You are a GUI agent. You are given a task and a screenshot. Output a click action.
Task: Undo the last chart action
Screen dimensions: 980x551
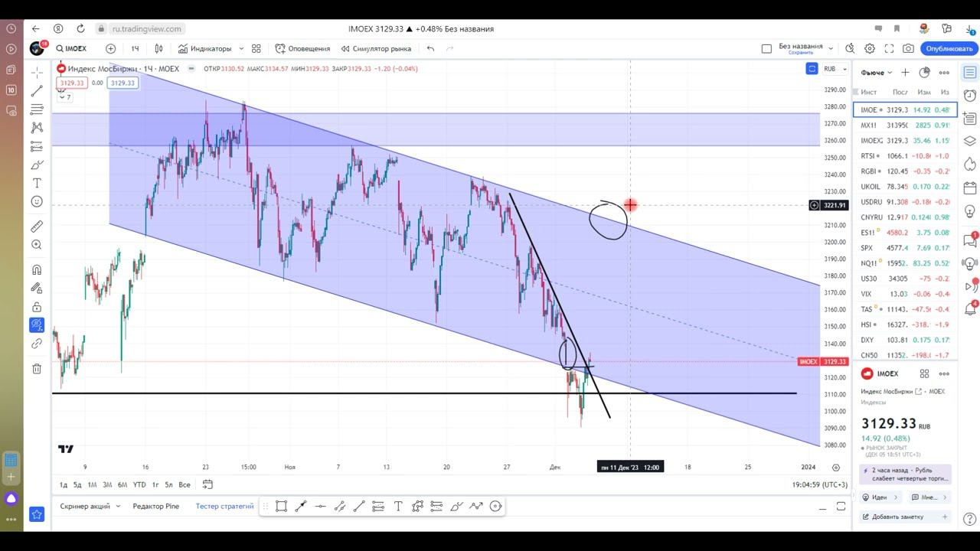pos(430,48)
